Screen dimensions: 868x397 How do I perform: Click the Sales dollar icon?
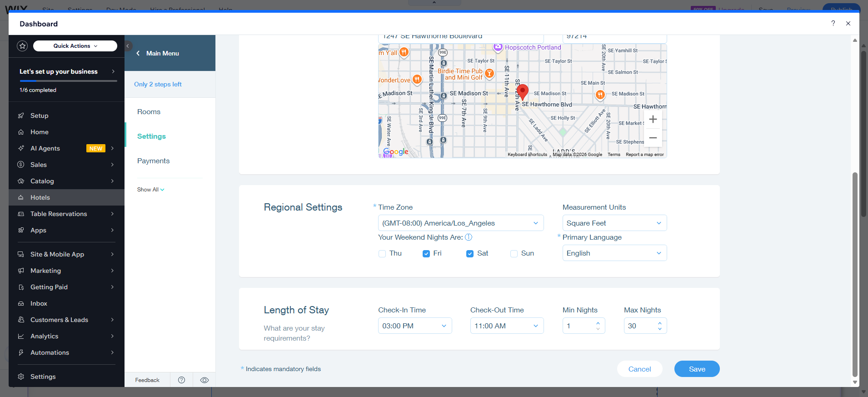coord(21,165)
